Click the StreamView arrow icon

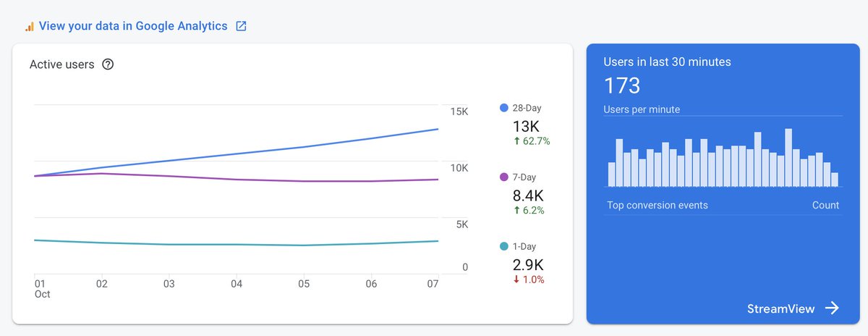[832, 308]
